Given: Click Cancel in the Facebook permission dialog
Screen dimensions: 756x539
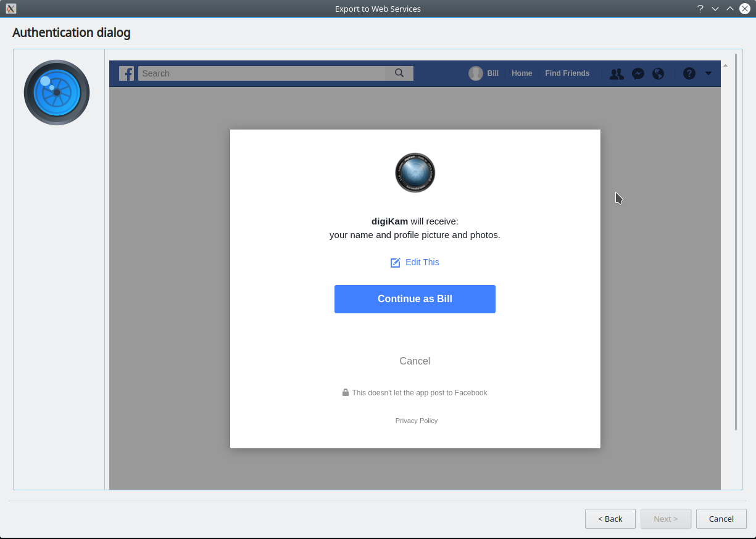Looking at the screenshot, I should pyautogui.click(x=415, y=361).
